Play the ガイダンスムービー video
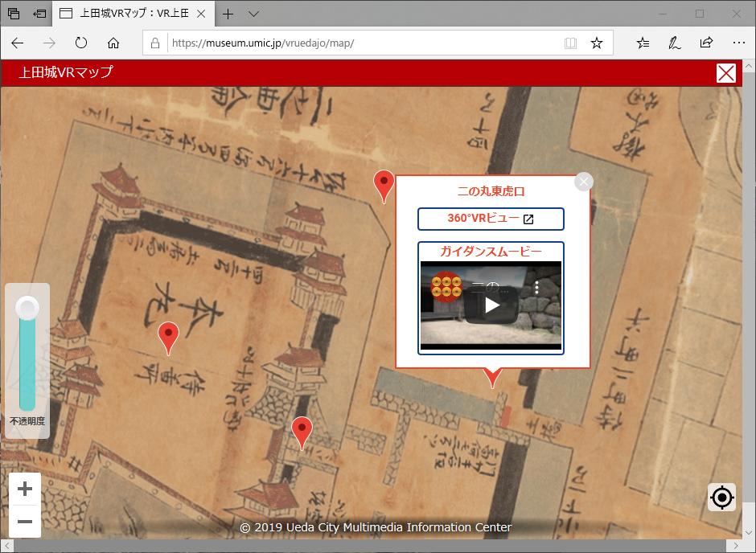756x553 pixels. coord(491,305)
